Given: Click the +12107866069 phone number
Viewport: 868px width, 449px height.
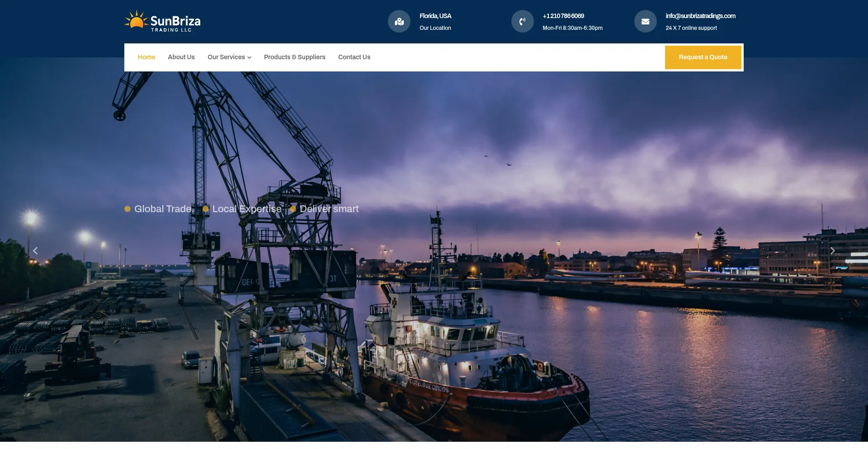Looking at the screenshot, I should tap(563, 16).
